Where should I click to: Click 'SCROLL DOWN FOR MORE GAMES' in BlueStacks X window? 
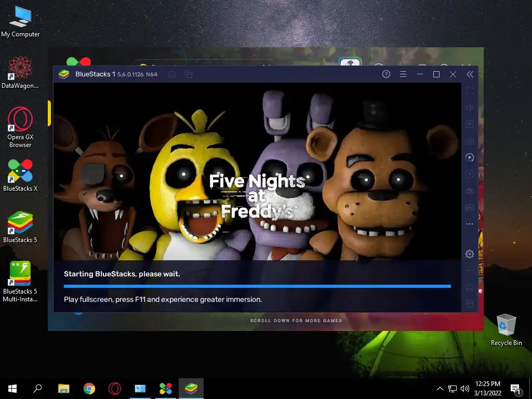(x=296, y=321)
